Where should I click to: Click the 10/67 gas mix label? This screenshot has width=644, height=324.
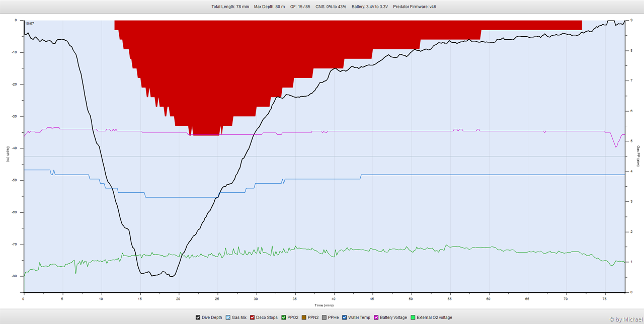tap(30, 23)
